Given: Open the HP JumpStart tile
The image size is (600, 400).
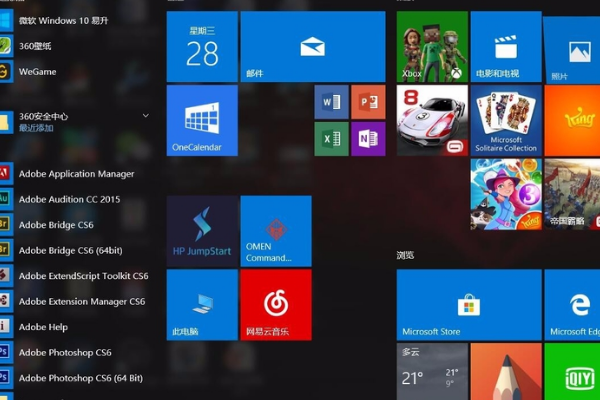Looking at the screenshot, I should 202,231.
